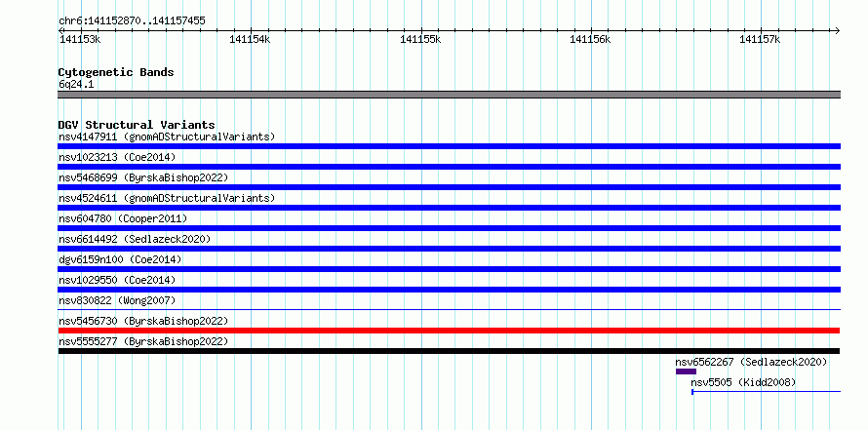Screen dimensions: 868x430
Task: Open the nsv5555277 (ByrskaBishop2022) label
Action: 143,341
